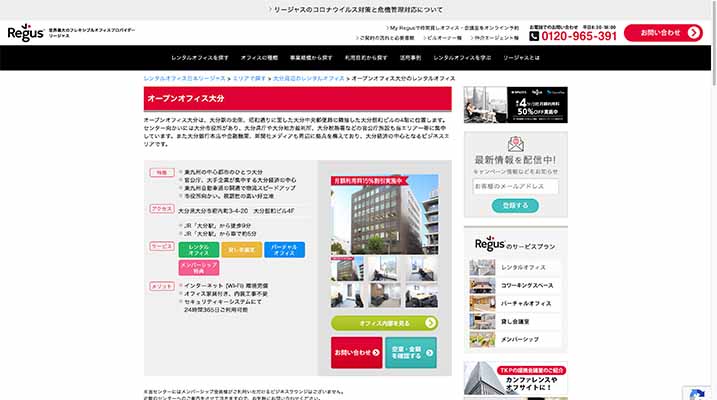Click the レンタルオフィス日本リージャス breadcrumb link
The image size is (717, 400).
[185, 77]
